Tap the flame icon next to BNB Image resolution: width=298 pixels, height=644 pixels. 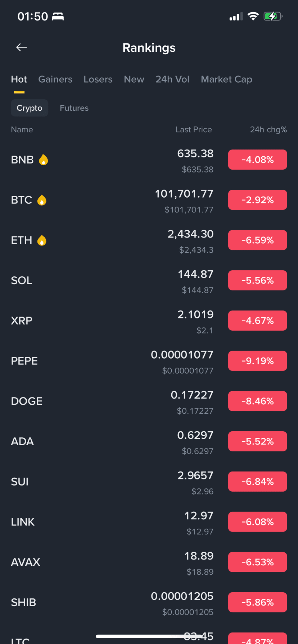click(43, 160)
